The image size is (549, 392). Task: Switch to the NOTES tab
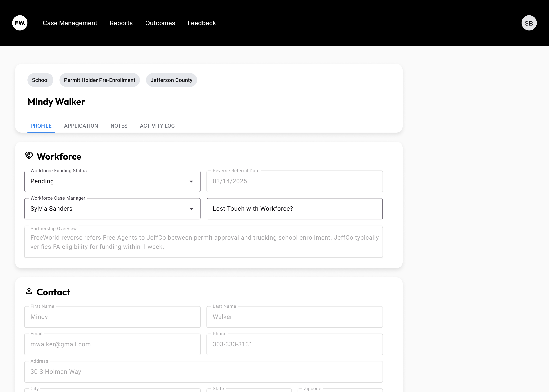(x=119, y=126)
